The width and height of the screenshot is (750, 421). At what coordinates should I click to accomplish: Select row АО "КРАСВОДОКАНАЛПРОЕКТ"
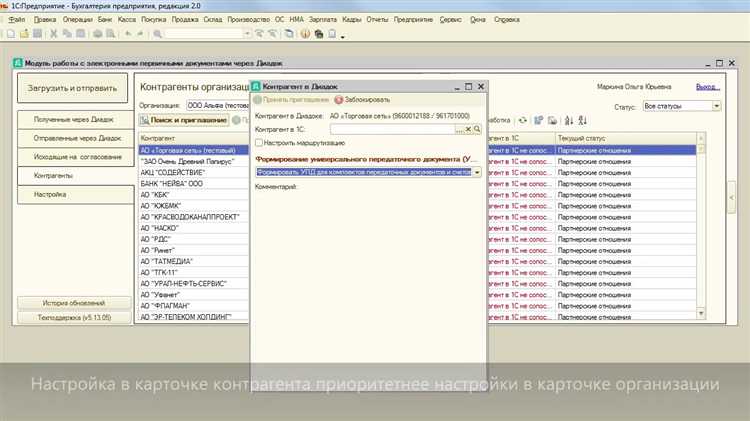(194, 217)
